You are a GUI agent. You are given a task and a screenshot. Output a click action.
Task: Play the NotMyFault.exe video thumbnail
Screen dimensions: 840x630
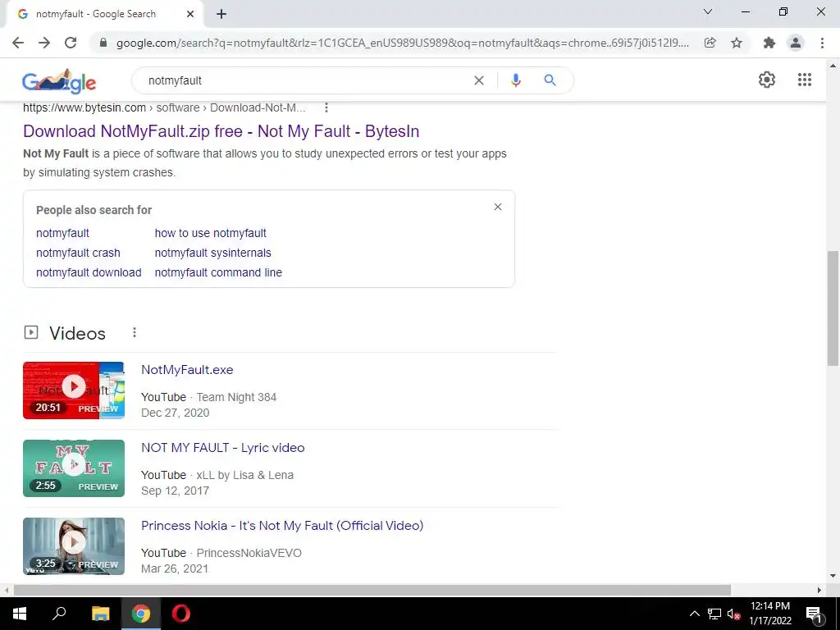point(74,390)
